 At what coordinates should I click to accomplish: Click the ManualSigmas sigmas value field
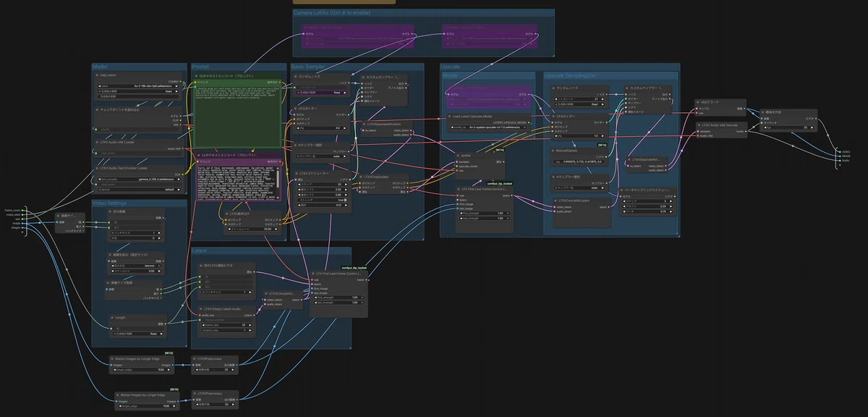(x=579, y=162)
